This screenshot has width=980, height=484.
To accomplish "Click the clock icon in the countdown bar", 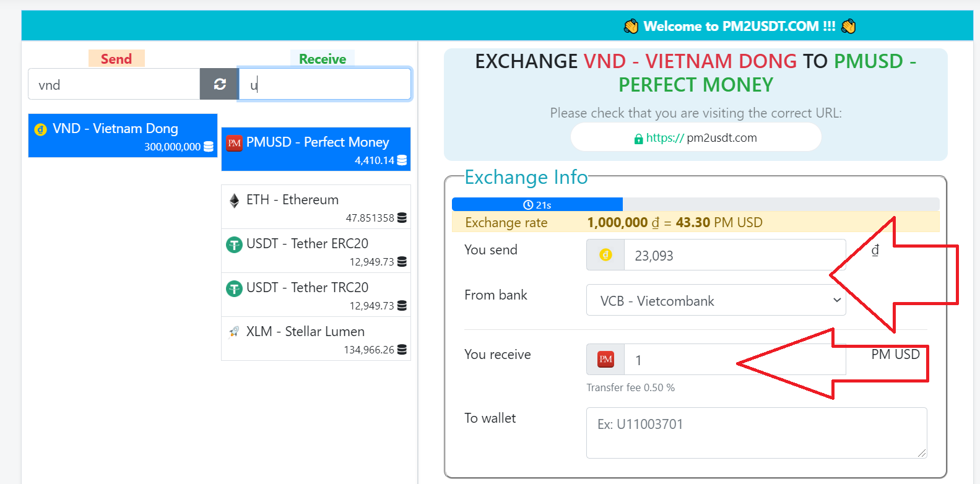I will click(x=528, y=205).
